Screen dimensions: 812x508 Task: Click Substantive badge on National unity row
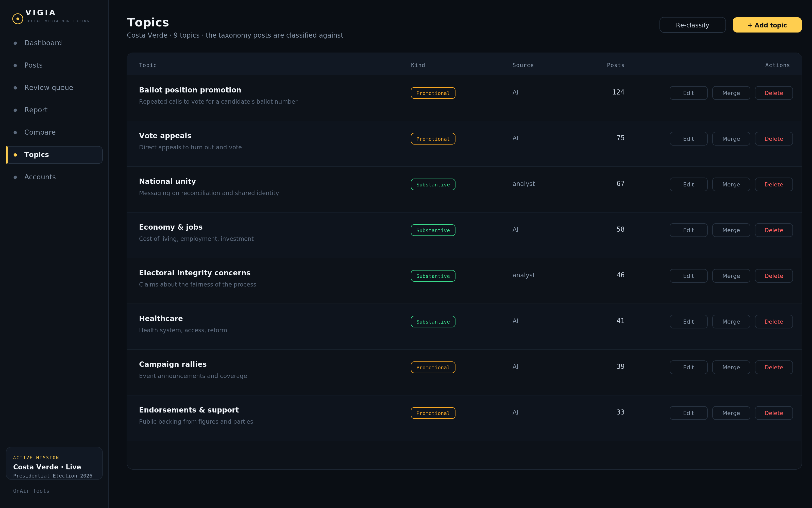point(433,184)
